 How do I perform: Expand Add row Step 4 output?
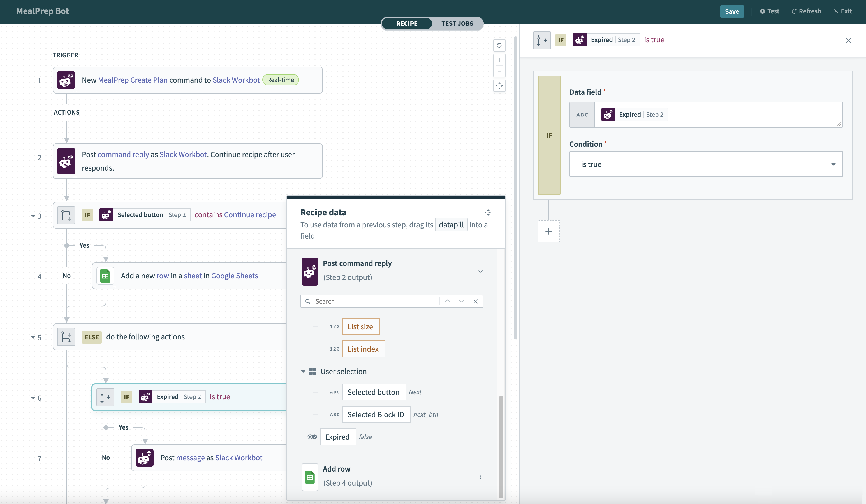pyautogui.click(x=480, y=477)
